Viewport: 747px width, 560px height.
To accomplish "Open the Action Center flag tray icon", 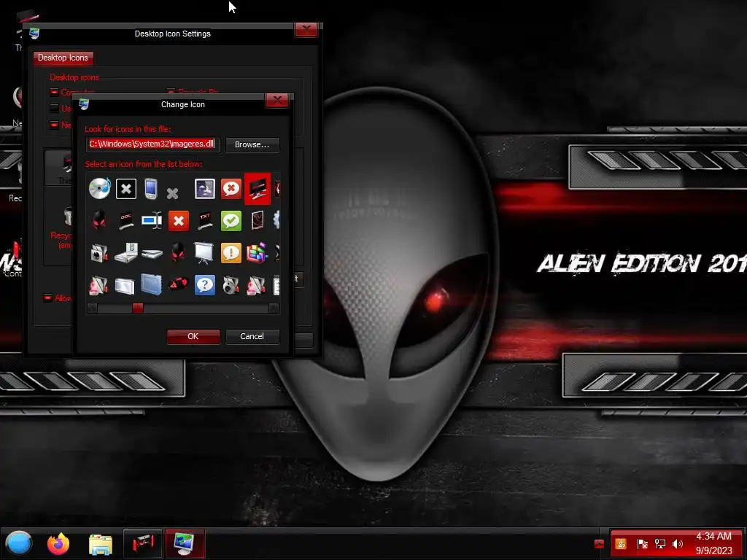I will click(642, 544).
